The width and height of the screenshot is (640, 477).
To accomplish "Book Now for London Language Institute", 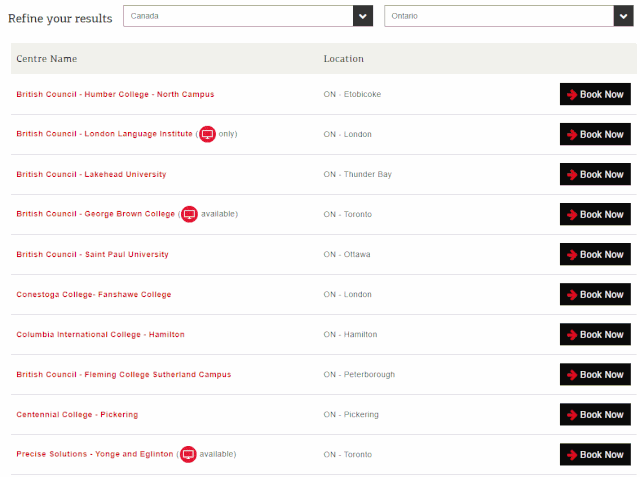I will [595, 134].
